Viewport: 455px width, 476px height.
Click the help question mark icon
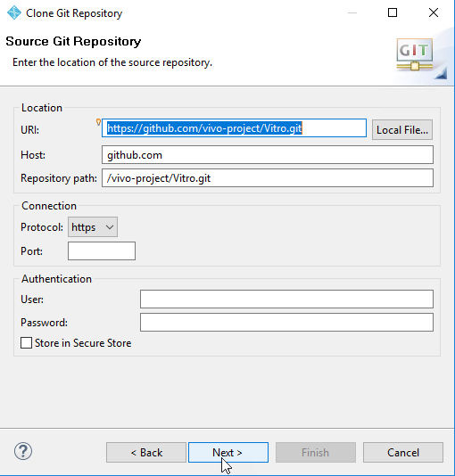23,451
